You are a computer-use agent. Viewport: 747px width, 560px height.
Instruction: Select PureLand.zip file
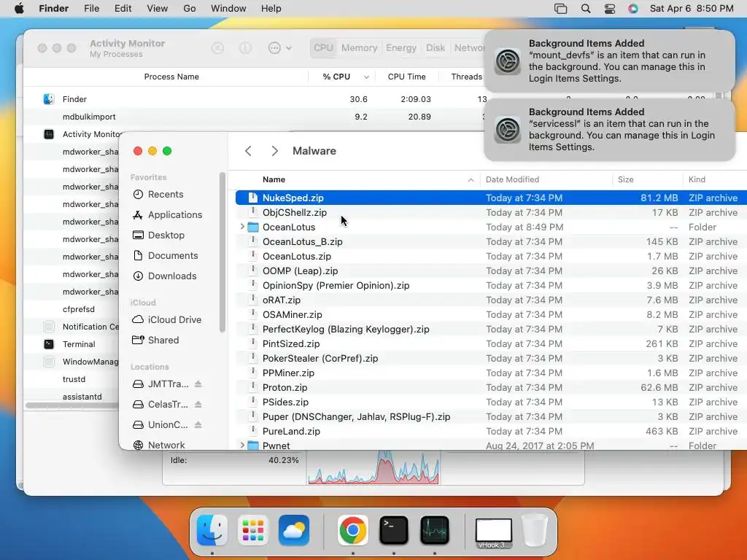pos(291,432)
